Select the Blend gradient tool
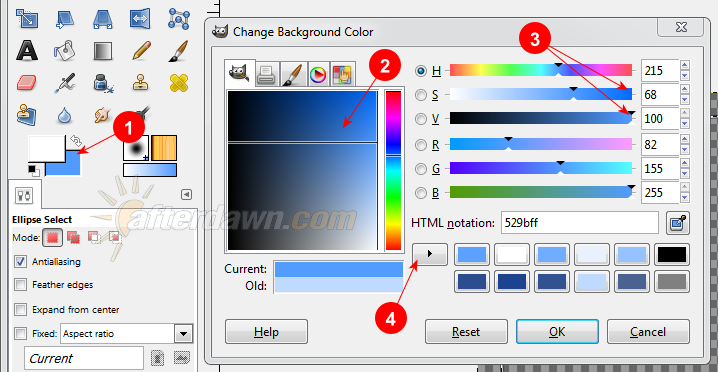 coord(103,51)
